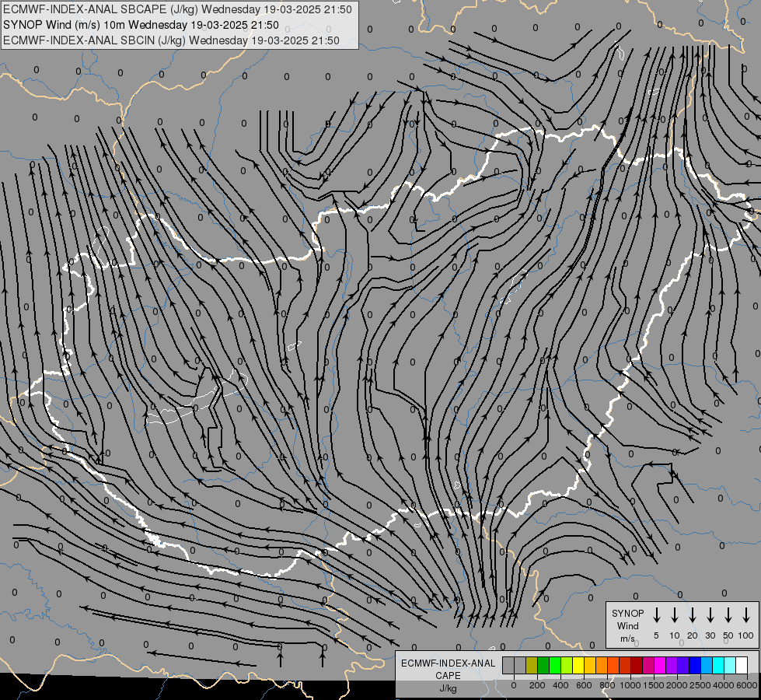Viewport: 761px width, 700px height.
Task: Click the 400 tick label in CAPE legend
Action: 560,685
